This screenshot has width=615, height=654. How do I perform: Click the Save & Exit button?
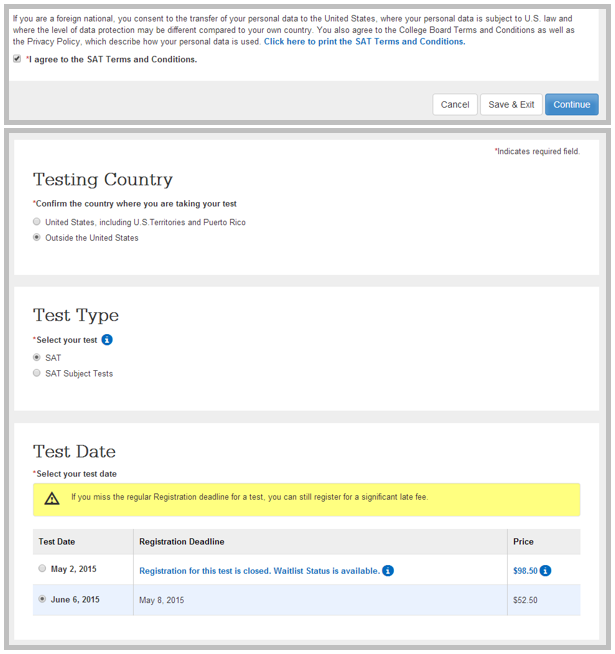pyautogui.click(x=511, y=104)
